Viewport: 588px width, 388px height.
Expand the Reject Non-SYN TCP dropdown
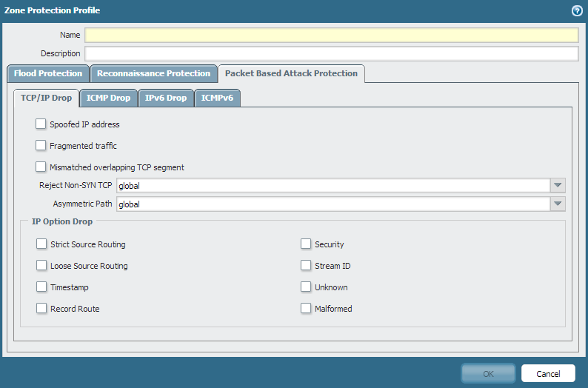pos(558,186)
